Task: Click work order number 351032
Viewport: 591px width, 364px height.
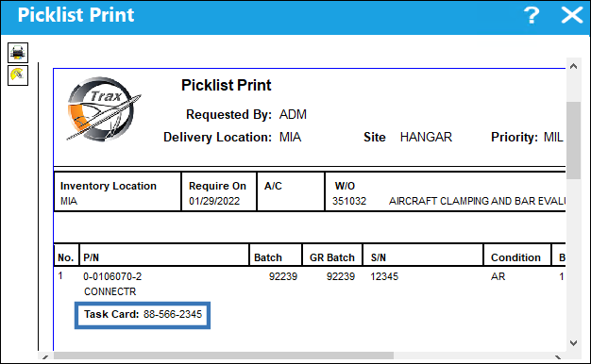Action: tap(349, 201)
